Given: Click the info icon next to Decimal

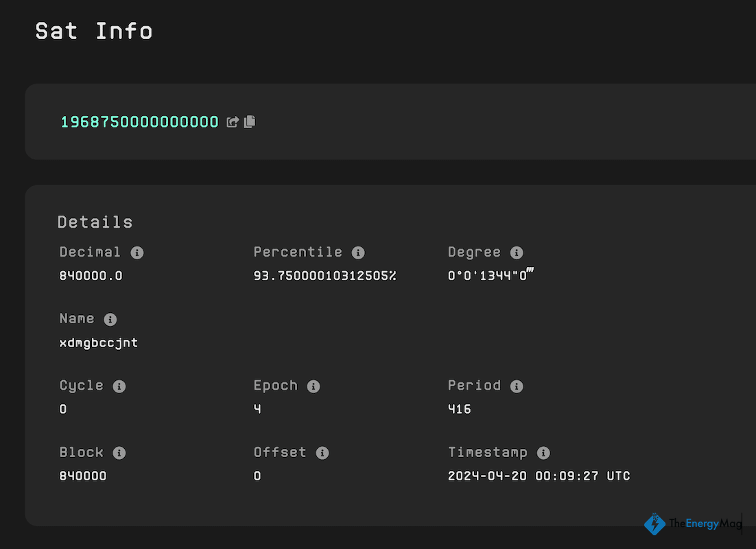Looking at the screenshot, I should click(137, 253).
